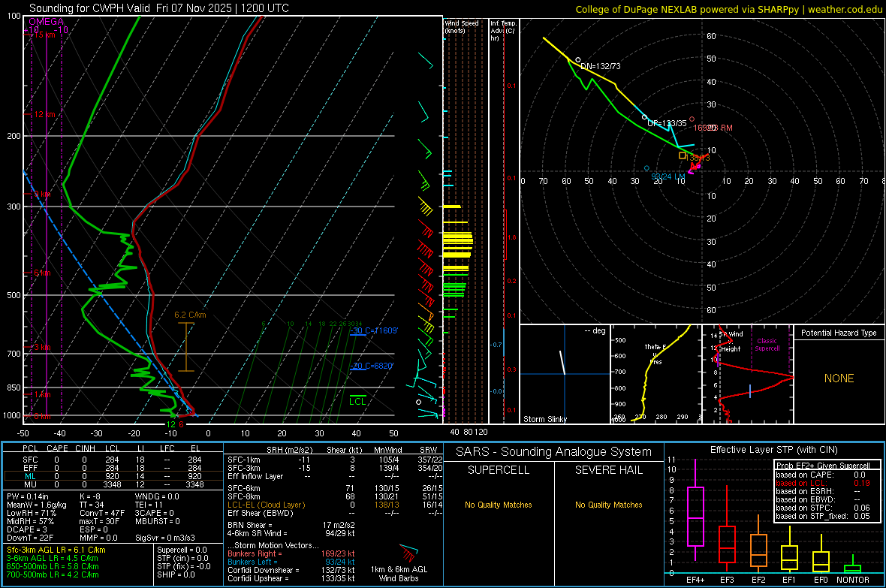
Task: Click the 'DownT = 22F' value
Action: tap(30, 538)
